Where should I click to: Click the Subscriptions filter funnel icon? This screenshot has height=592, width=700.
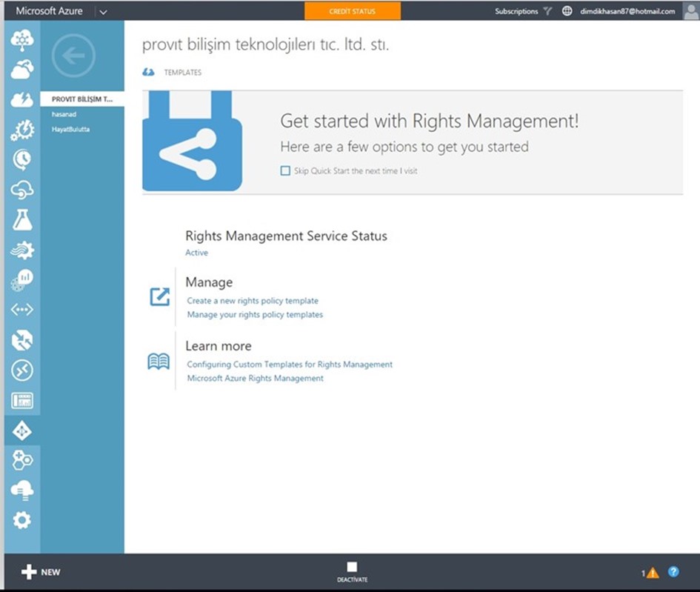547,11
